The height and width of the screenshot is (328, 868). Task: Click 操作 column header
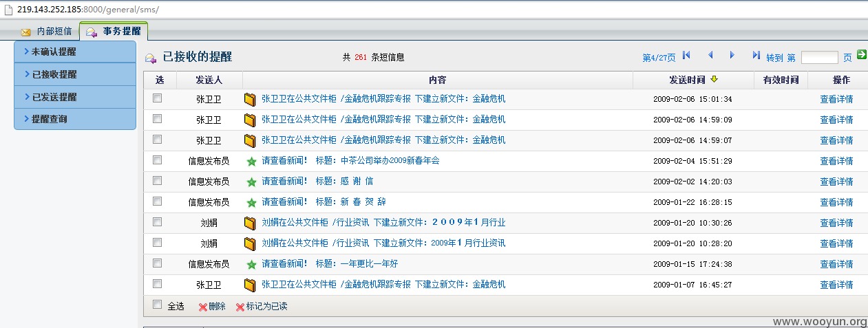(x=841, y=80)
